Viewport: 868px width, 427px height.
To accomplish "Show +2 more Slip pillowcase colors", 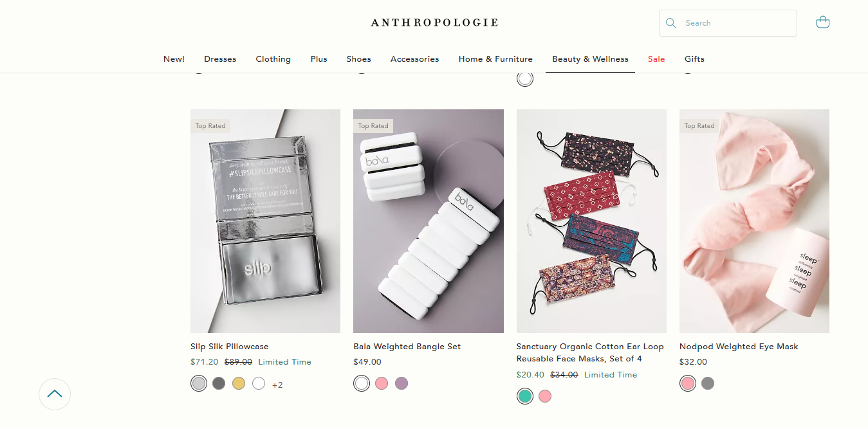I will click(x=277, y=385).
